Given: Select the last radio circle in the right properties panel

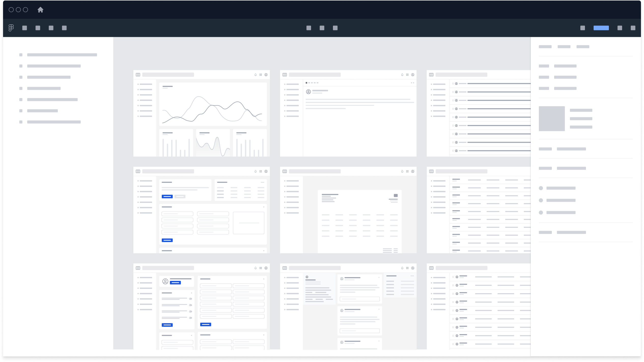Looking at the screenshot, I should click(x=541, y=213).
